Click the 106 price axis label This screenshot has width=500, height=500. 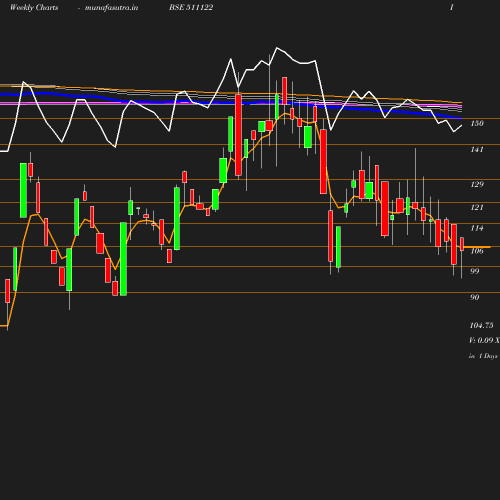click(477, 251)
